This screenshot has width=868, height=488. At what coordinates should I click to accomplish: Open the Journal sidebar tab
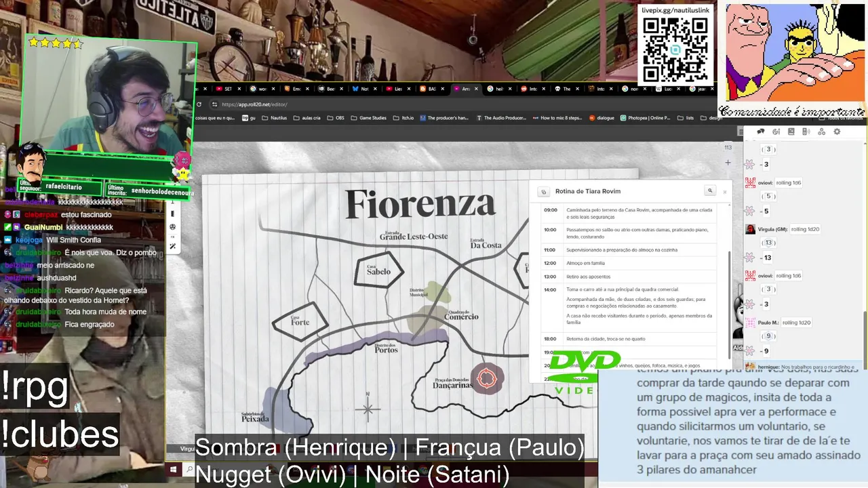791,131
